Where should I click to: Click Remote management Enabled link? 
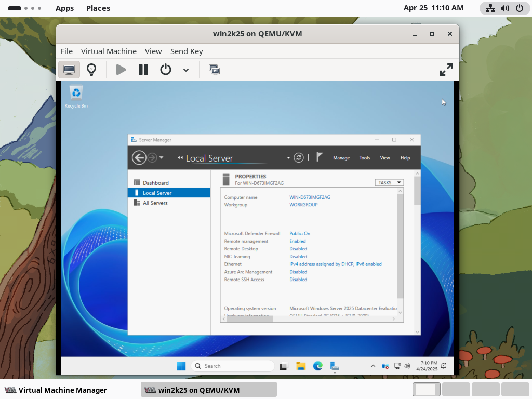[x=298, y=241]
